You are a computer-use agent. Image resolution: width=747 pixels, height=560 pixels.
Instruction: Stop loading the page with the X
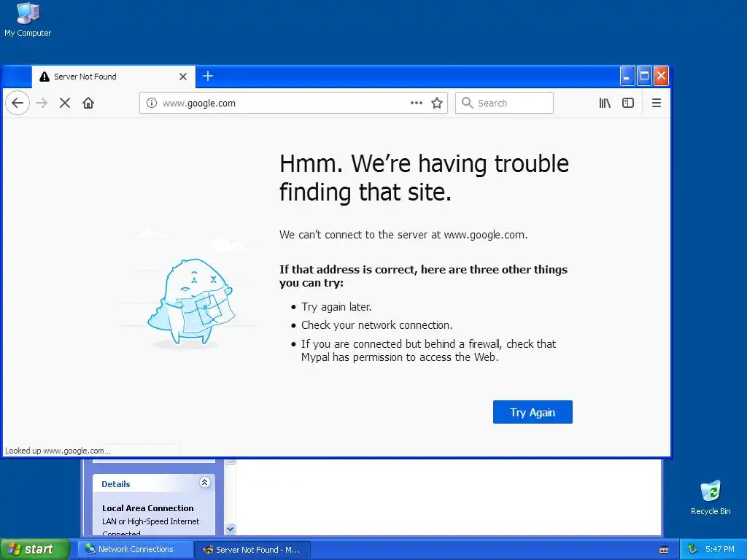65,103
